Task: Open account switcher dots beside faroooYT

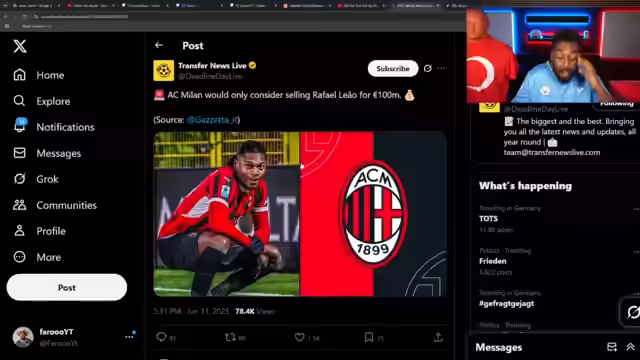Action: pos(129,337)
